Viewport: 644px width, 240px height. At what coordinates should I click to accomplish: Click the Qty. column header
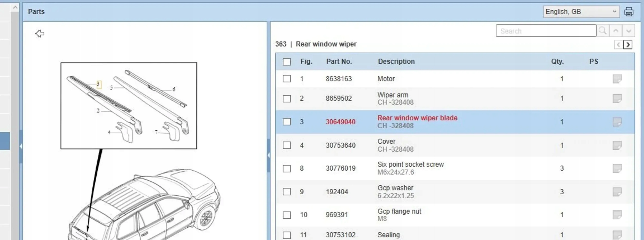pyautogui.click(x=557, y=62)
